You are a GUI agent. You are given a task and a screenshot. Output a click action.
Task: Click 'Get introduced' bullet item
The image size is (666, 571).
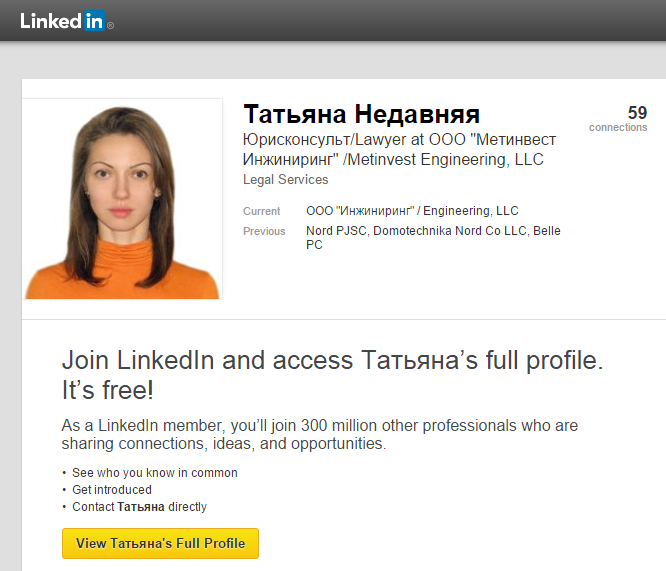pyautogui.click(x=112, y=490)
